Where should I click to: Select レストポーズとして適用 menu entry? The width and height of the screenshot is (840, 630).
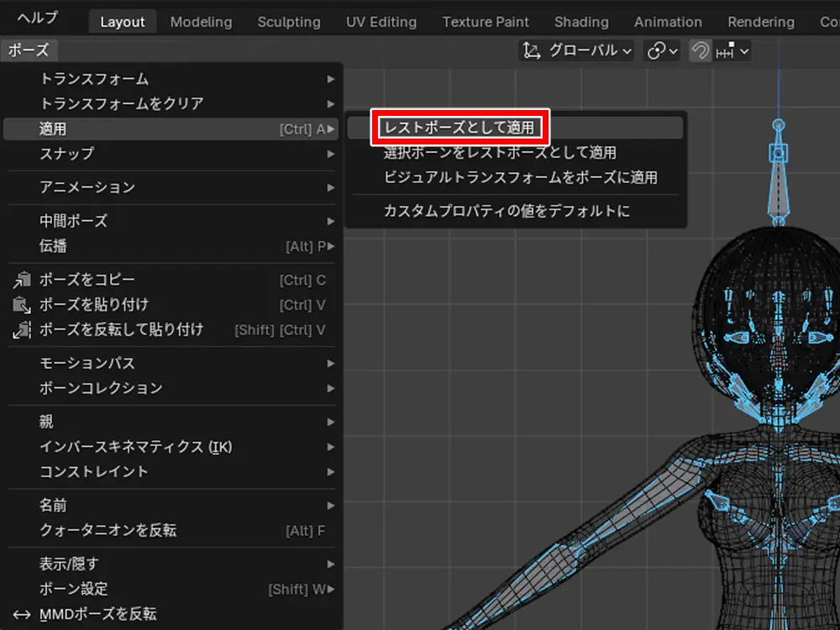459,128
